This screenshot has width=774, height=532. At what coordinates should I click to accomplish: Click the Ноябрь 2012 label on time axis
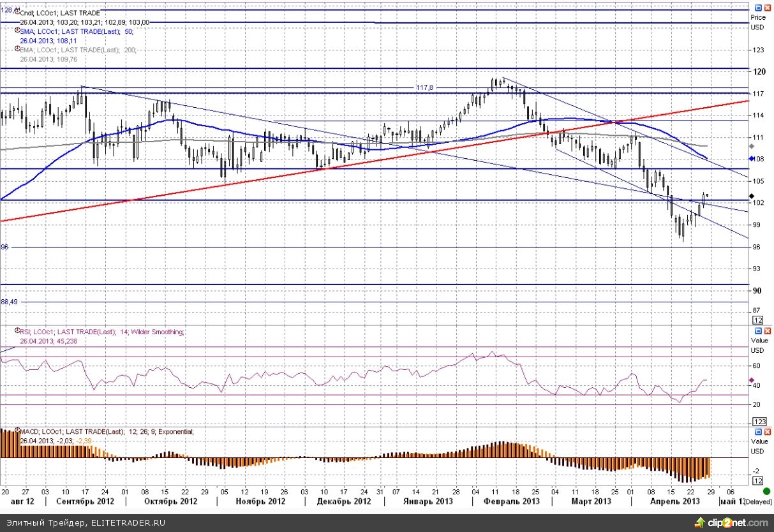coord(260,501)
